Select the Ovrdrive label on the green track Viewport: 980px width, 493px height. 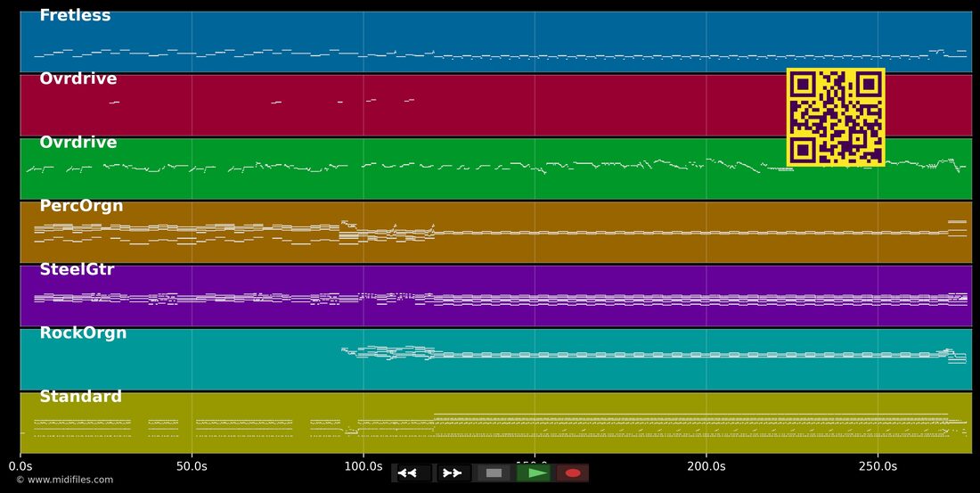pos(78,143)
